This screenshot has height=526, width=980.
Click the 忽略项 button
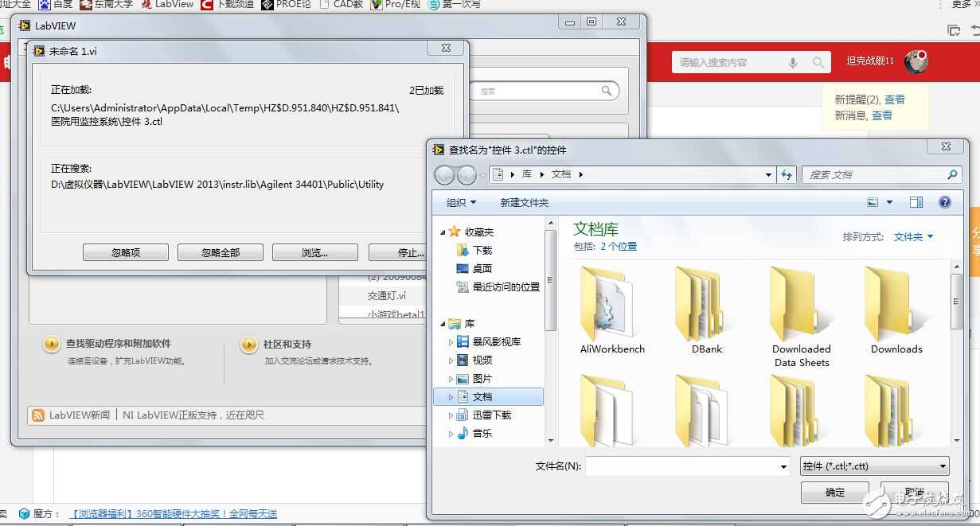pyautogui.click(x=126, y=252)
